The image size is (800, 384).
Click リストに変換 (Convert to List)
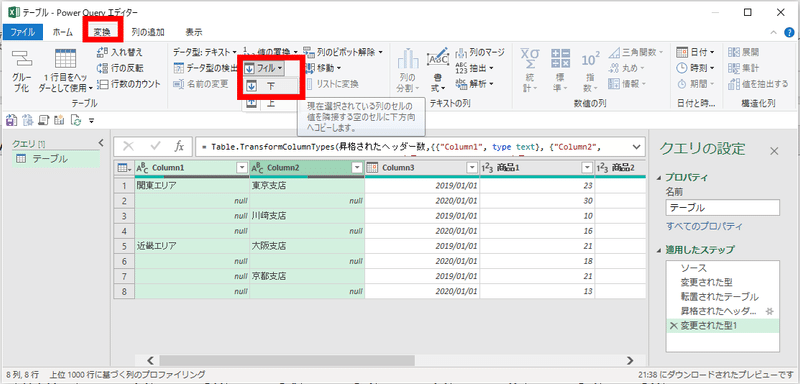pyautogui.click(x=332, y=84)
